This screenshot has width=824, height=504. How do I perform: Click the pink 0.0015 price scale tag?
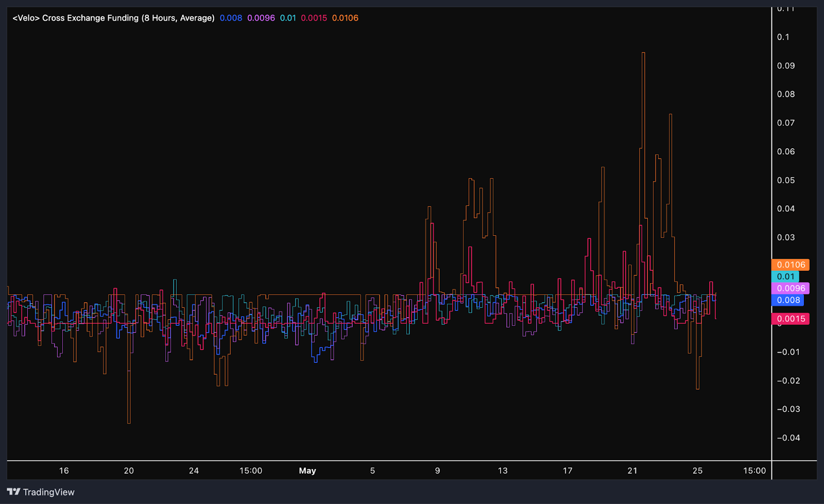[x=791, y=319]
